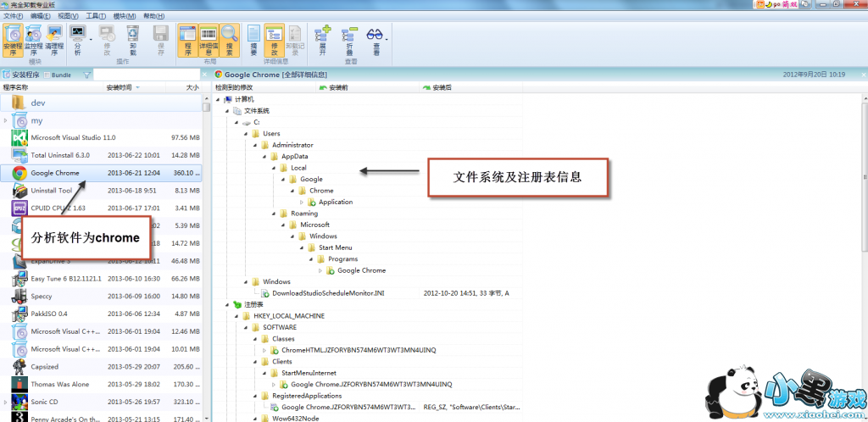Image resolution: width=868 pixels, height=422 pixels.
Task: Enable the Bundle checkbox
Action: [47, 75]
